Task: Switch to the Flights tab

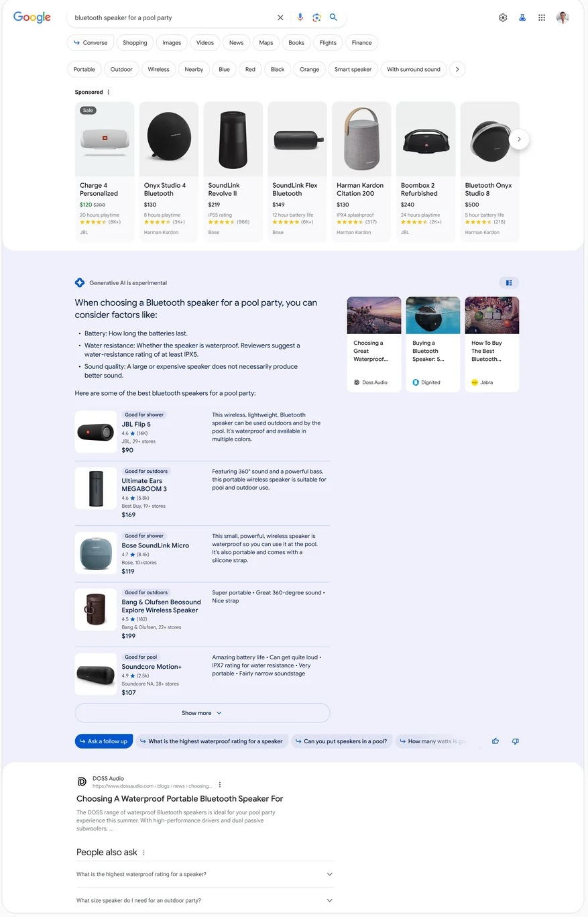Action: pyautogui.click(x=328, y=42)
